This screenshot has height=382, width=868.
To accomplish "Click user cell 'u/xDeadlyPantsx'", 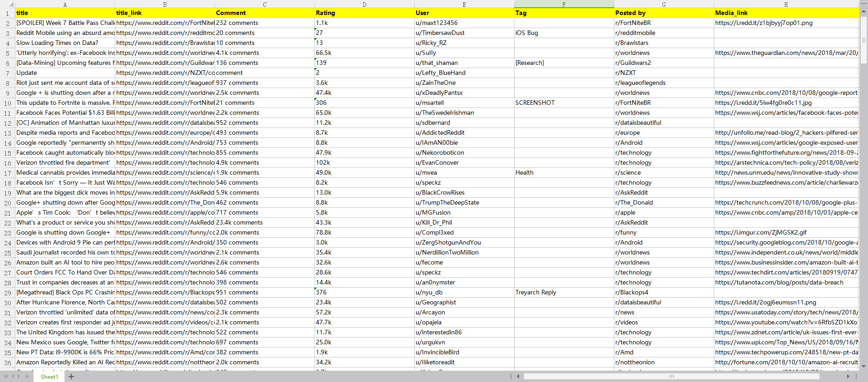I will [x=464, y=93].
